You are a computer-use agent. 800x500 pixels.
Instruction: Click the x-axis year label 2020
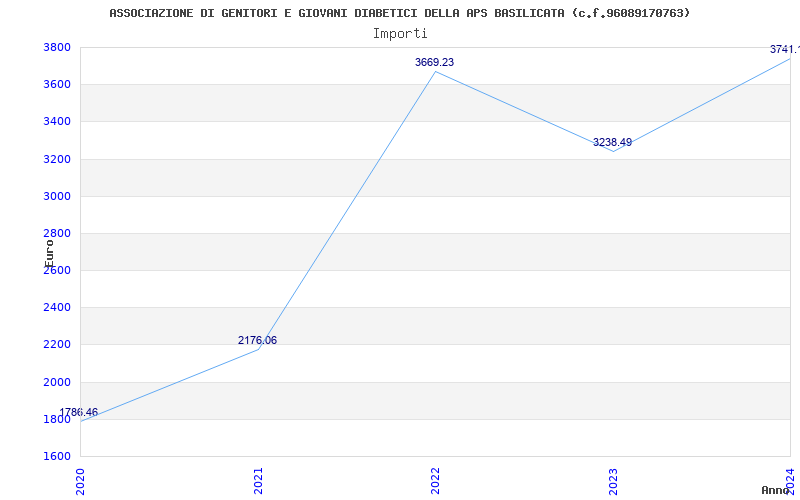[x=80, y=481]
